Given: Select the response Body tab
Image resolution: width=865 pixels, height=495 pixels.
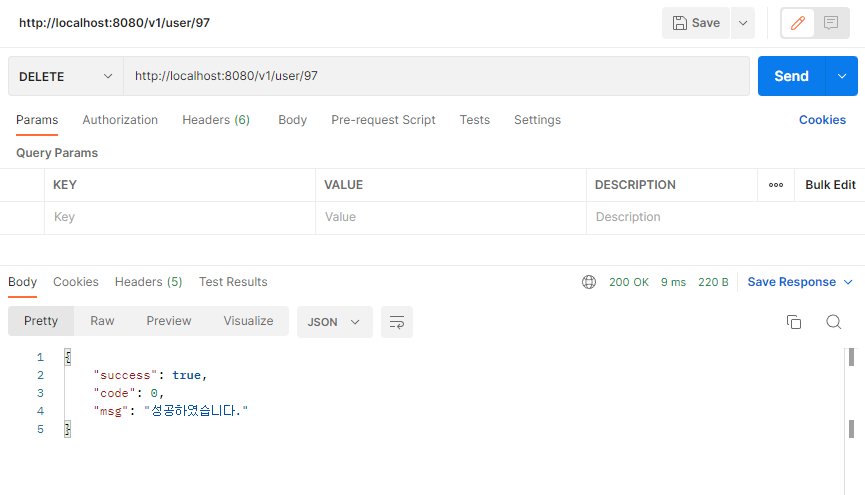Looking at the screenshot, I should (x=23, y=282).
